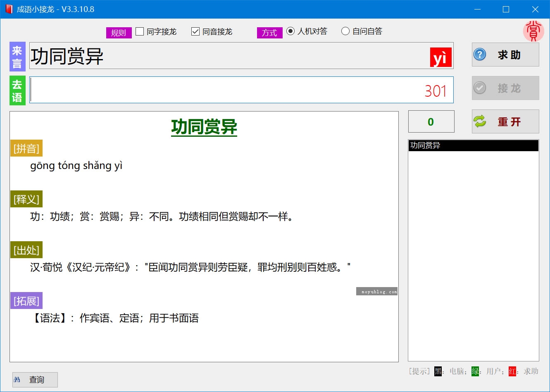Click the 方式 magenta label
Viewport: 550px width, 392px height.
pyautogui.click(x=269, y=33)
